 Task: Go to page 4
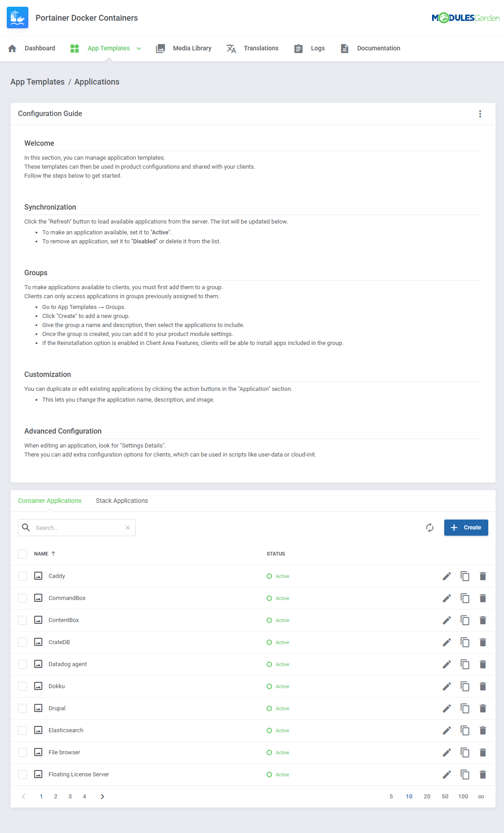[85, 797]
